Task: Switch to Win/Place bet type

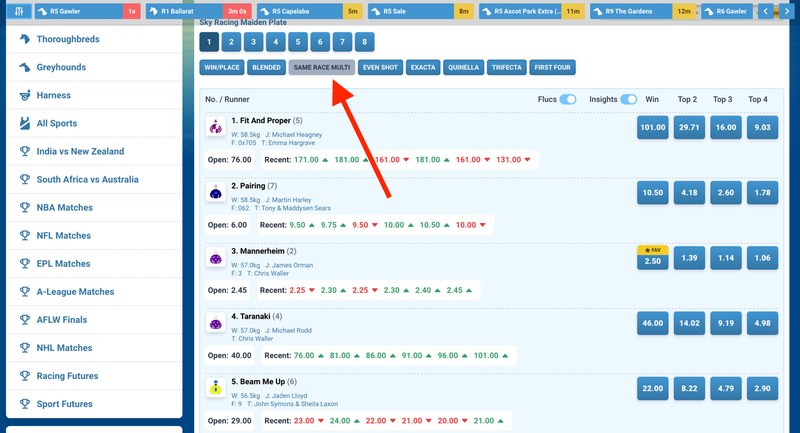Action: [221, 67]
